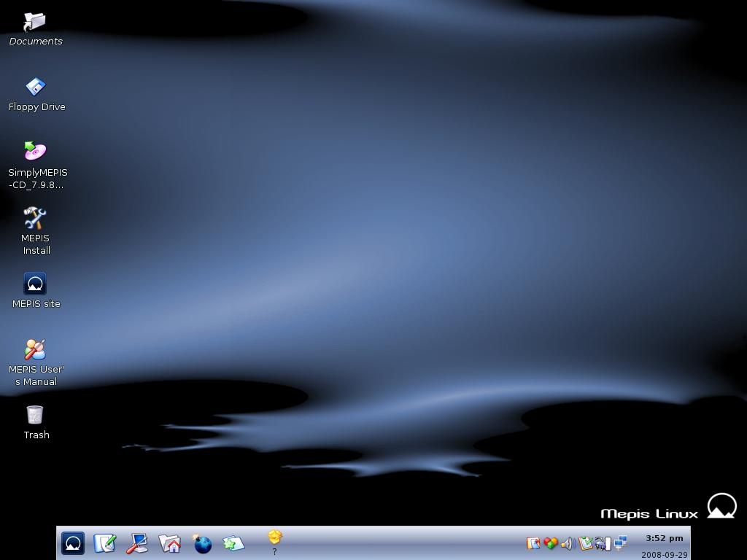Open the clipboard tray icon
The height and width of the screenshot is (560, 747).
pyautogui.click(x=585, y=542)
